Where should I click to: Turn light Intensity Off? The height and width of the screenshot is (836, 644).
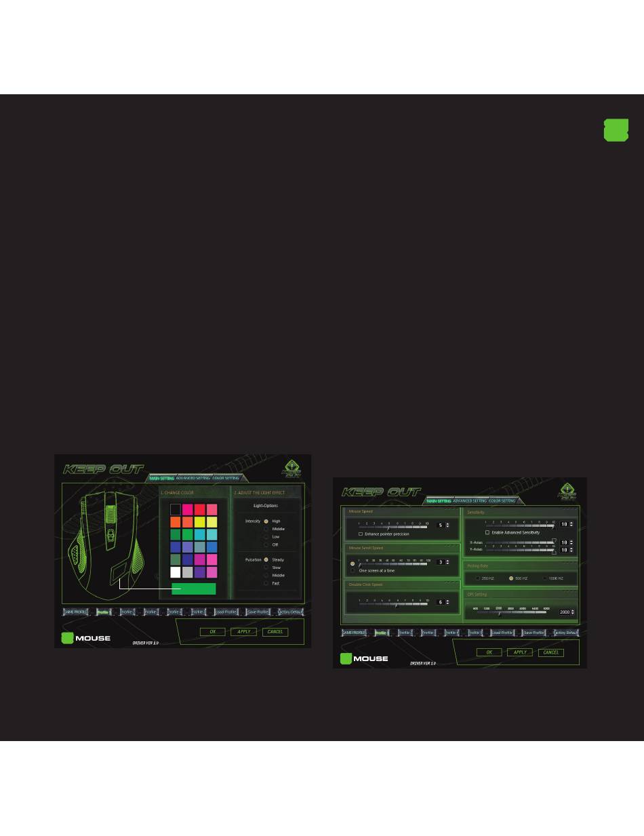point(266,544)
